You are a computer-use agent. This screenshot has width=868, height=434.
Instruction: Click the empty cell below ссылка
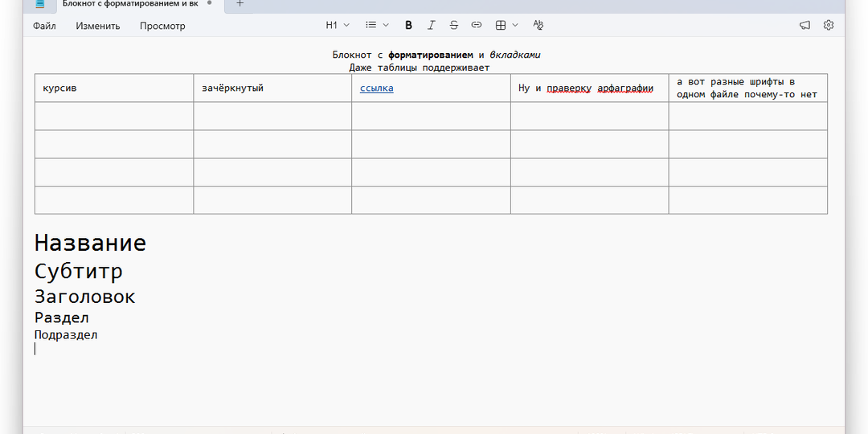(x=431, y=117)
